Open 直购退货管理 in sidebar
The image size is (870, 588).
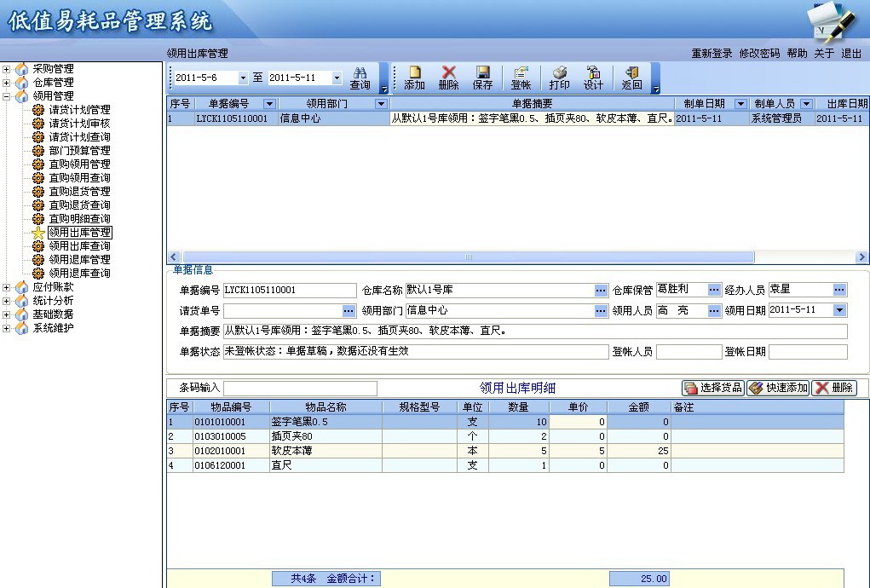click(79, 192)
